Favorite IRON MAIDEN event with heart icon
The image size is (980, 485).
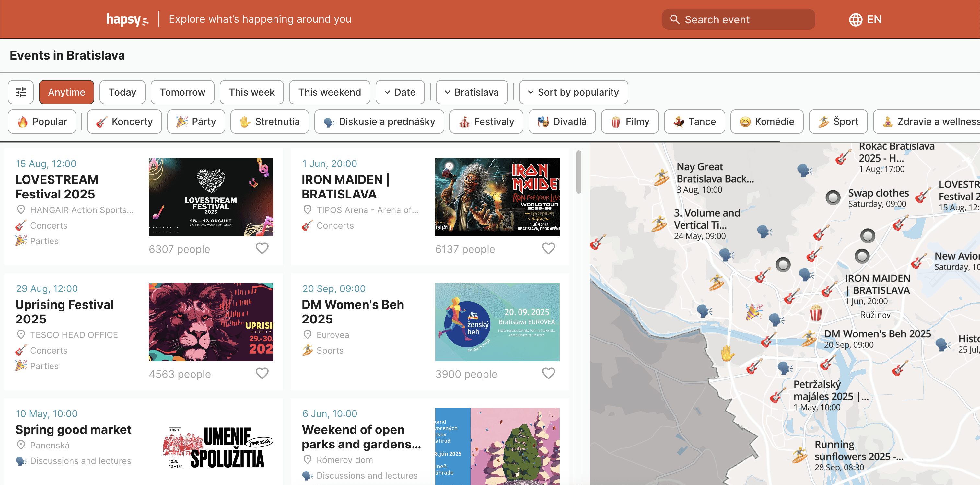pyautogui.click(x=549, y=249)
